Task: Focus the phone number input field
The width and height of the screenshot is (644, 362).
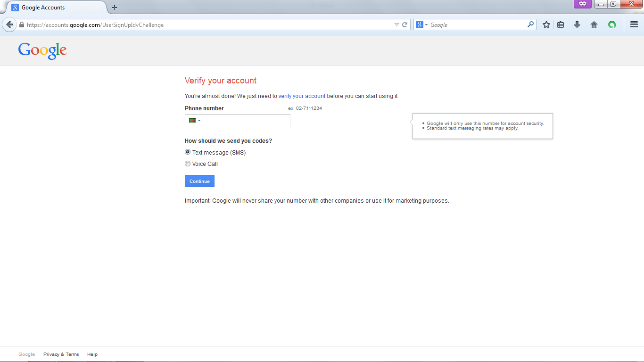Action: (x=238, y=121)
